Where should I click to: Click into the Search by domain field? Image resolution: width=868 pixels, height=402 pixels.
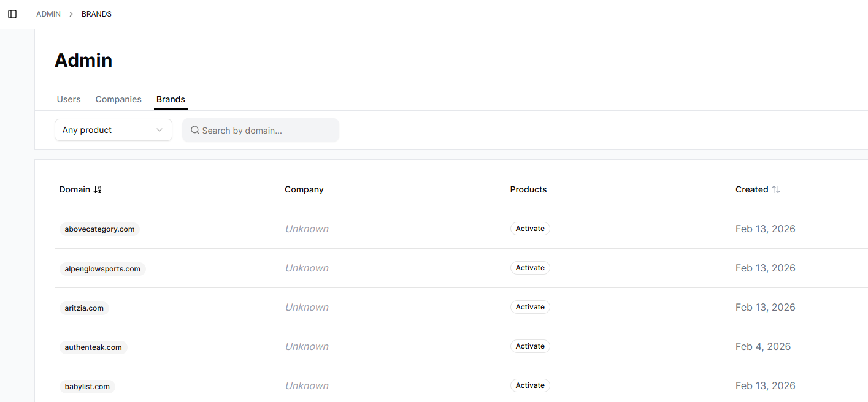click(x=261, y=130)
